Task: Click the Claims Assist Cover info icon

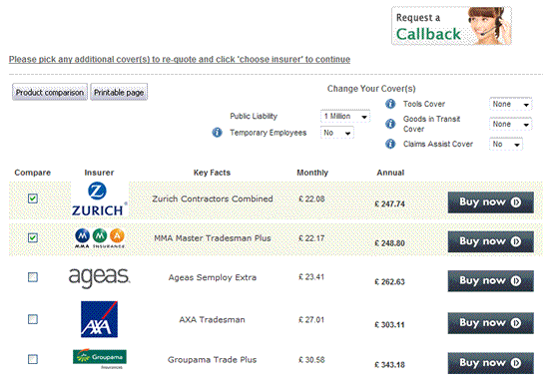Action: coord(390,144)
